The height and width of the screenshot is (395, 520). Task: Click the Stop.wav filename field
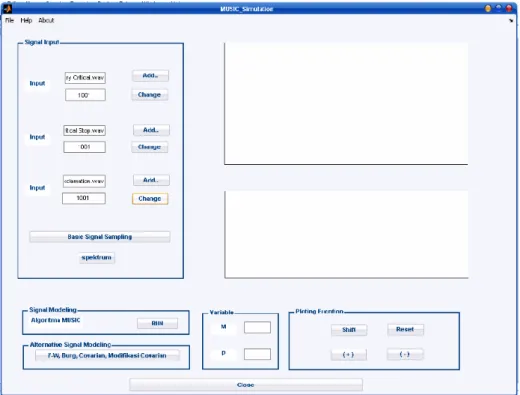coord(84,130)
